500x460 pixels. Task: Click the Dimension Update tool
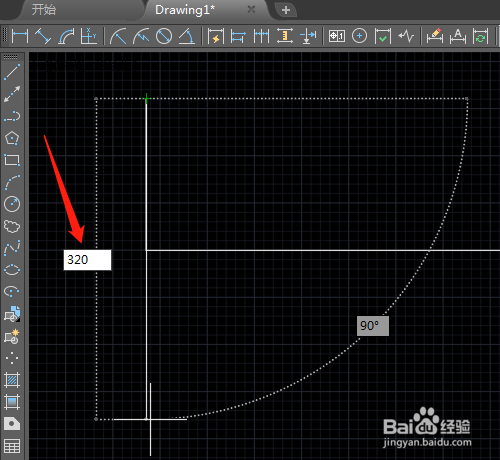point(480,36)
